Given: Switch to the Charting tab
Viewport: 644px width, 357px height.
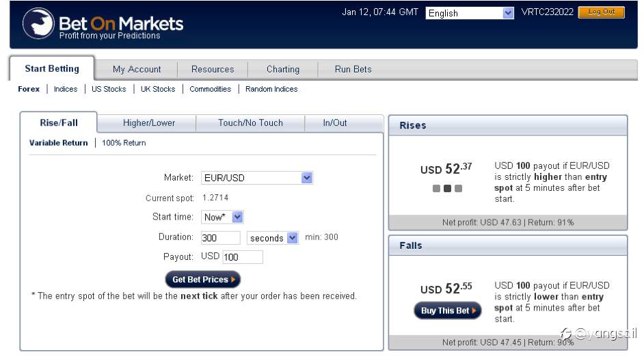Looking at the screenshot, I should (x=283, y=70).
